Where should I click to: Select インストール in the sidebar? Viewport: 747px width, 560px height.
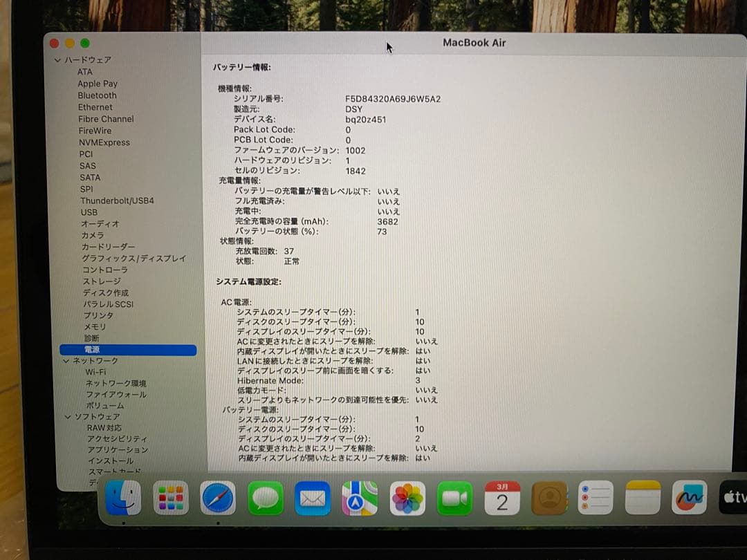pyautogui.click(x=111, y=460)
